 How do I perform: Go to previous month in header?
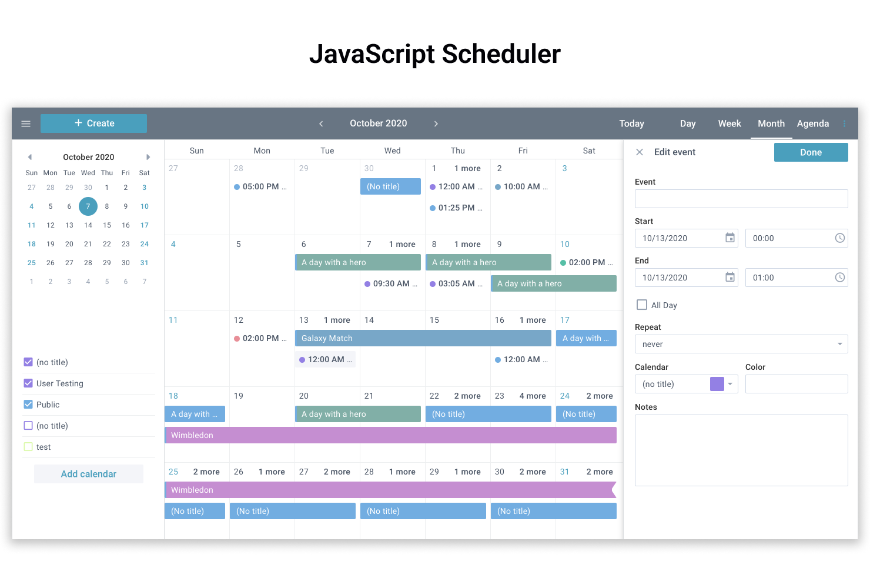[321, 123]
